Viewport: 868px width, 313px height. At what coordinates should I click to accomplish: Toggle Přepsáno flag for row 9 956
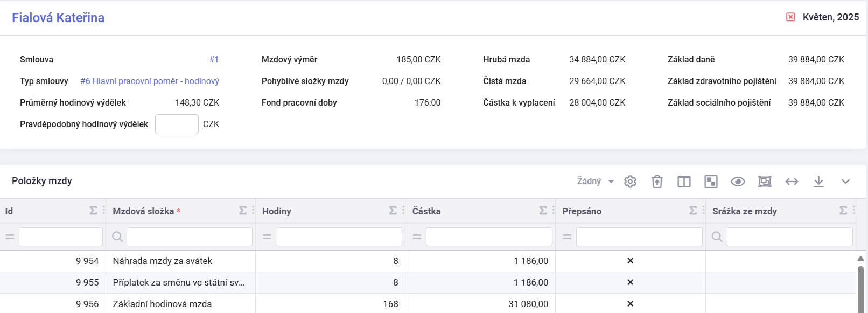point(630,304)
